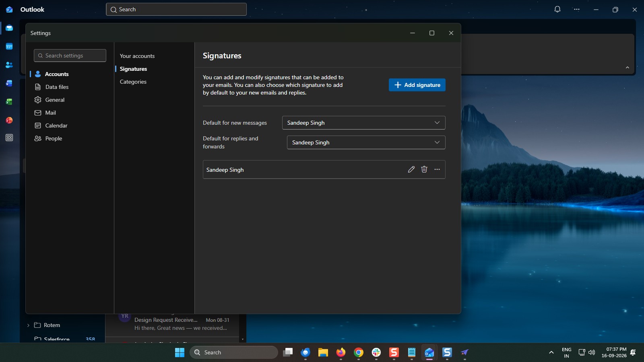Viewport: 644px width, 362px height.
Task: Collapse the ribbon using the chevron arrow
Action: click(627, 68)
